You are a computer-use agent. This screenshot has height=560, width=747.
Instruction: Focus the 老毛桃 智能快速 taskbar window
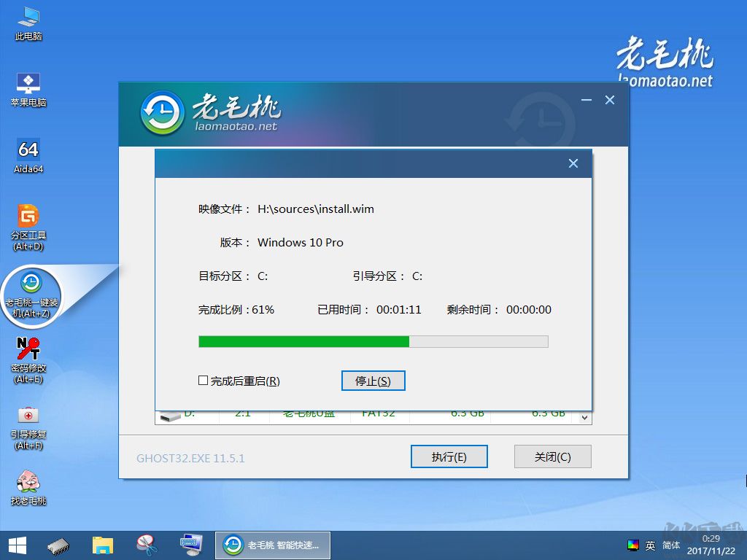tap(273, 545)
